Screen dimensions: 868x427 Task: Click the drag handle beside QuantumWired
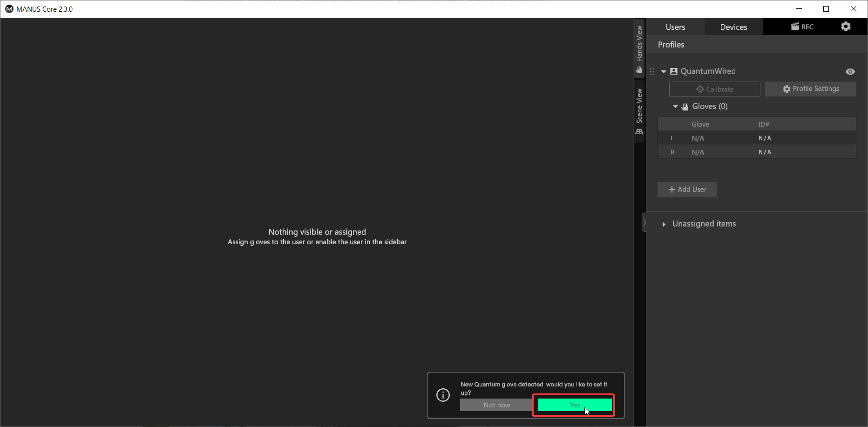pos(652,71)
